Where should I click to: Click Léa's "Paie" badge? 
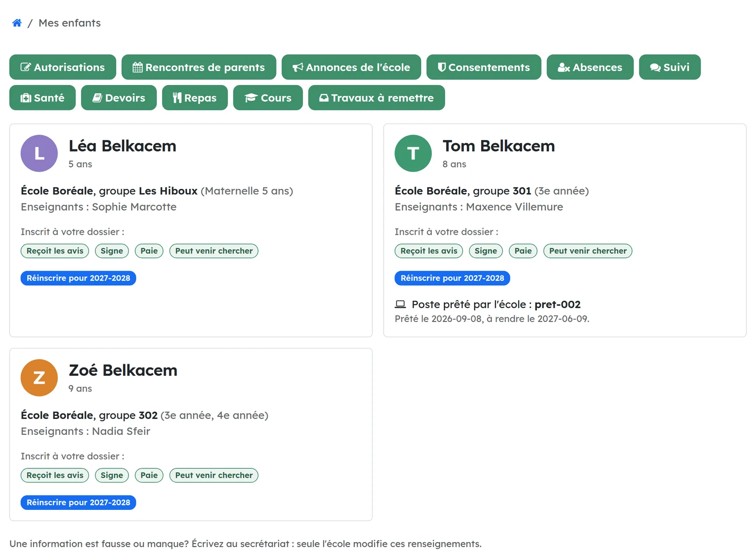[149, 251]
